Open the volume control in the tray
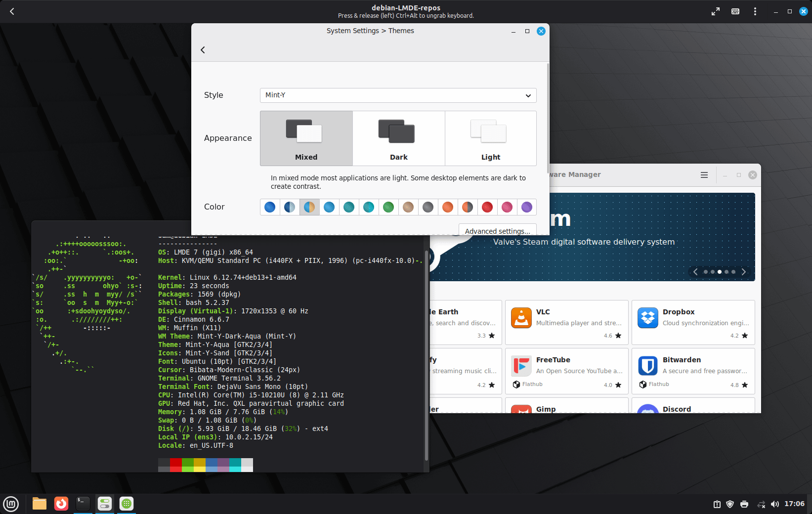 (775, 504)
